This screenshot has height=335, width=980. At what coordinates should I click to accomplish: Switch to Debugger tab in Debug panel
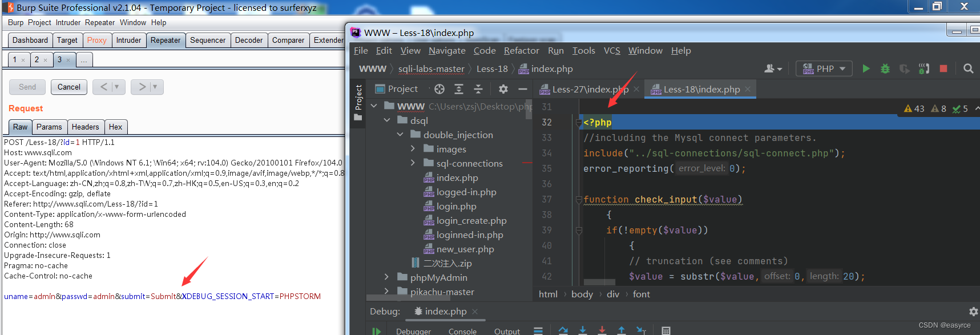(x=413, y=331)
